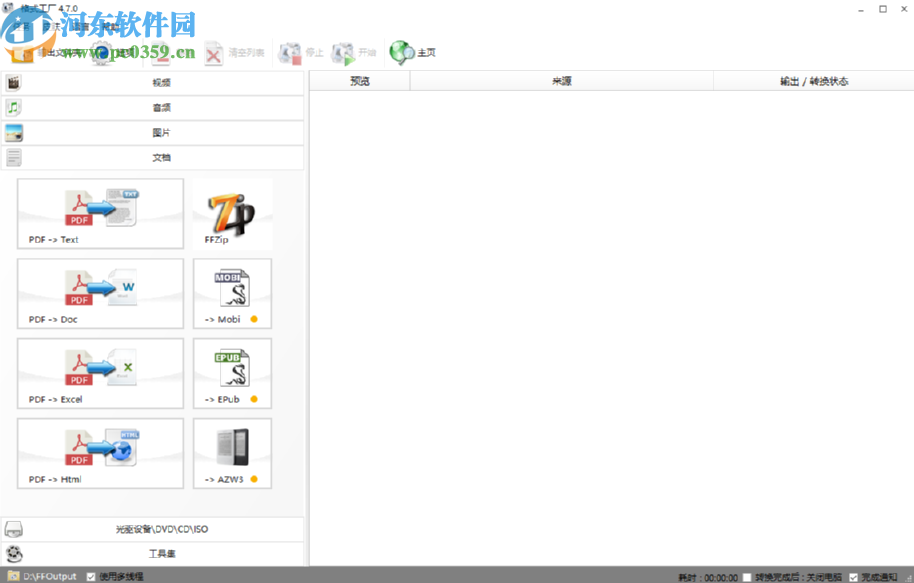Click the 来源 column header
914x583 pixels.
click(562, 81)
